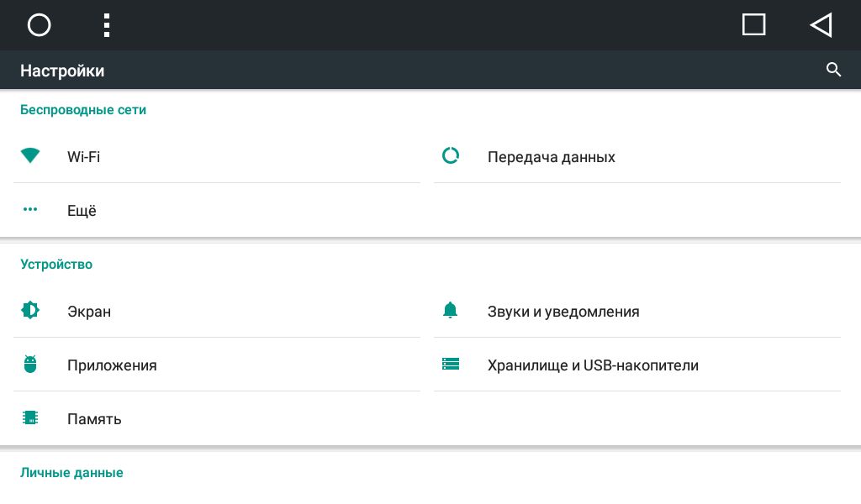861x504 pixels.
Task: Tap the Передача данных circle icon
Action: tap(451, 155)
